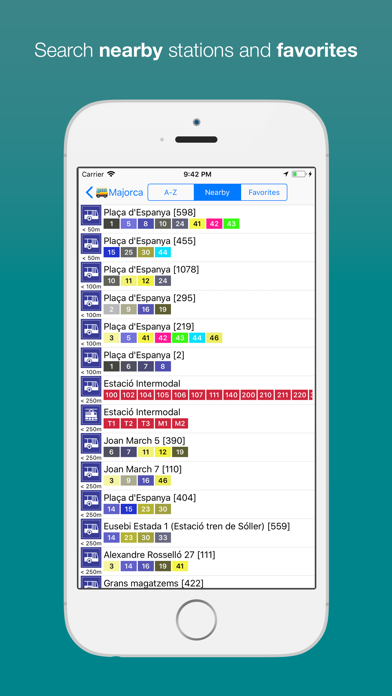Tap line 9 badge in Joan March 7
This screenshot has height=696, width=392.
pos(129,480)
